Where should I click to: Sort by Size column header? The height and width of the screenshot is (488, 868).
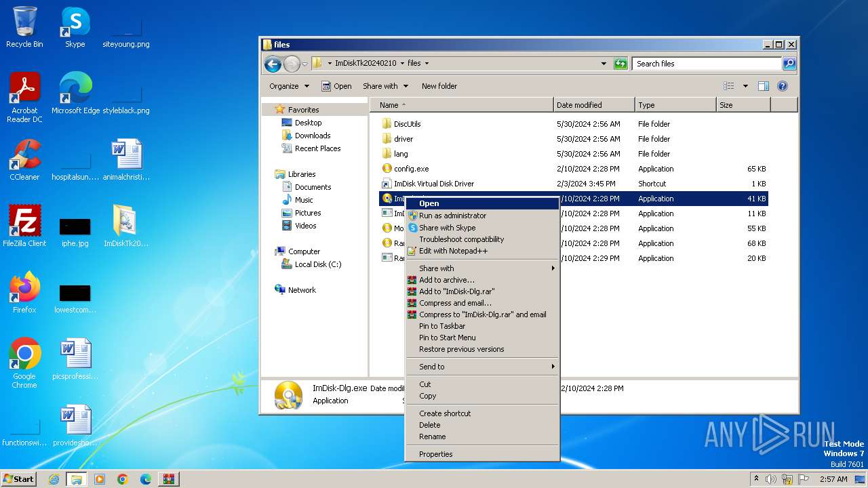click(743, 105)
